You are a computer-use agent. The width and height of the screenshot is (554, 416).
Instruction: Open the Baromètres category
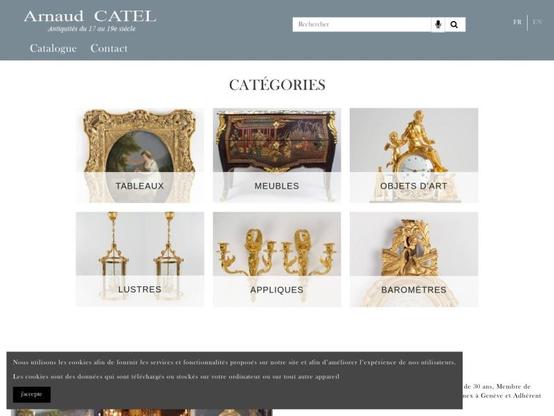click(x=414, y=290)
